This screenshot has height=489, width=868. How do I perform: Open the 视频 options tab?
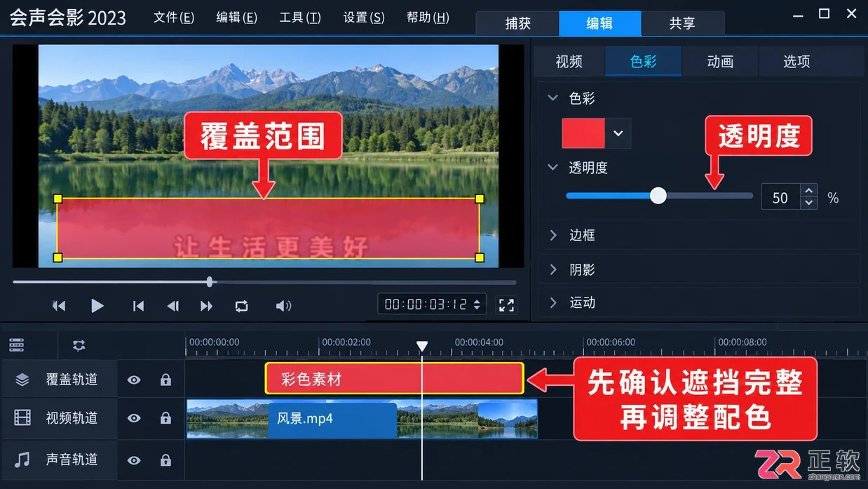[x=569, y=62]
